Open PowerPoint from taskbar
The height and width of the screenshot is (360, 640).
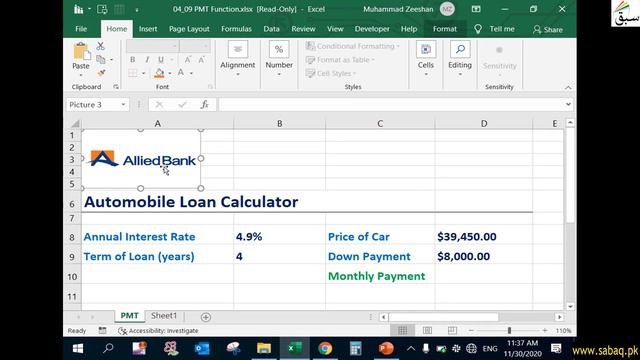point(386,349)
